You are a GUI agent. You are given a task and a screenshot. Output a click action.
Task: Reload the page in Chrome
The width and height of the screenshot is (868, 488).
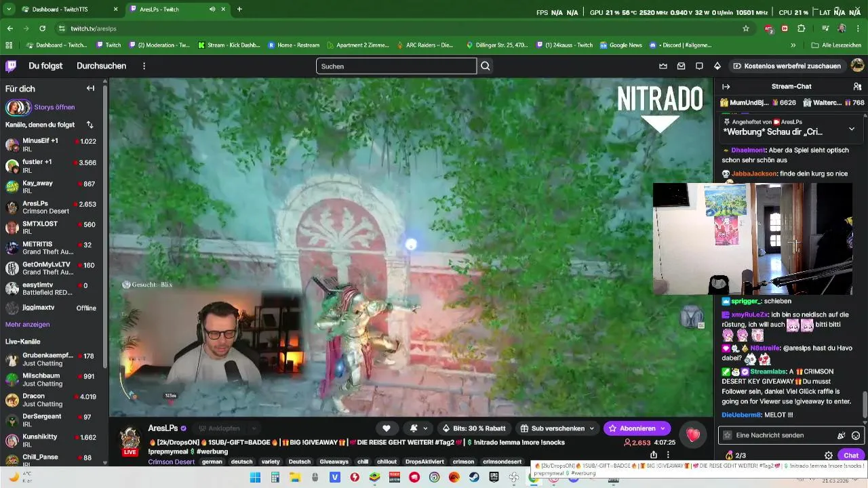pyautogui.click(x=43, y=28)
